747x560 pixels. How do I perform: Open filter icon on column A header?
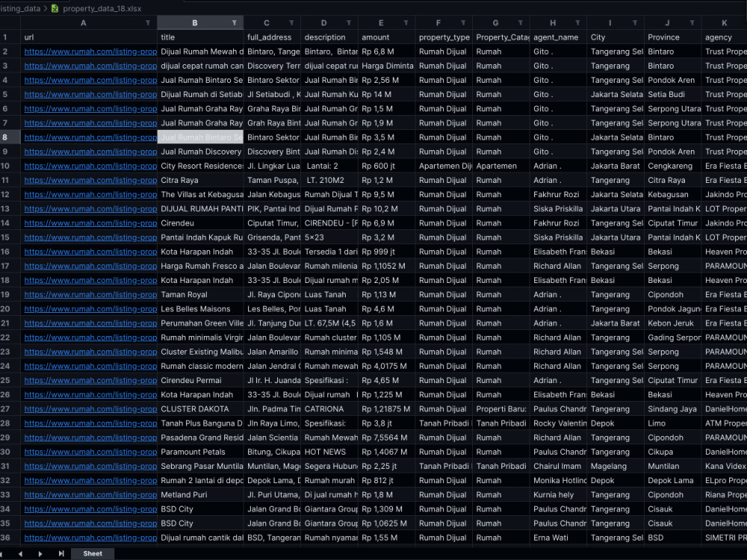coord(148,23)
